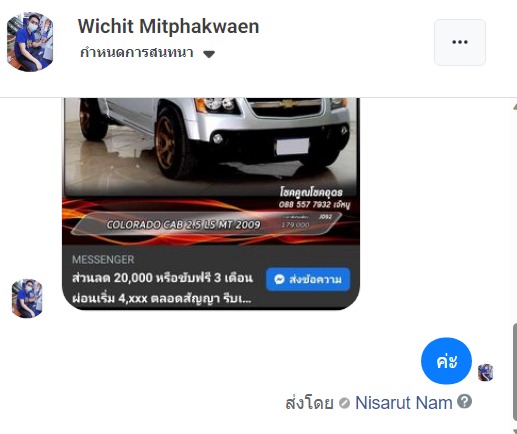Viewport: 517px width, 434px height.
Task: Open Wichit Mitphakwaen's header profile picture
Action: (30, 42)
